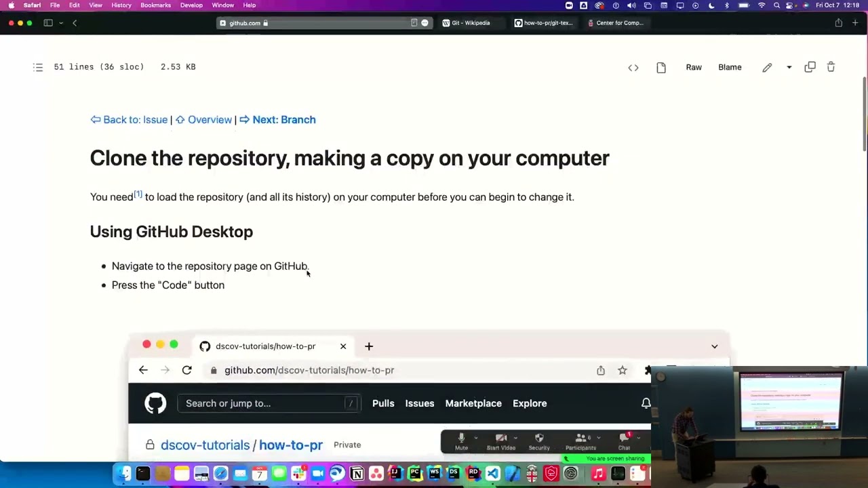Open Spotlight search in menu bar
Image resolution: width=868 pixels, height=488 pixels.
click(777, 5)
